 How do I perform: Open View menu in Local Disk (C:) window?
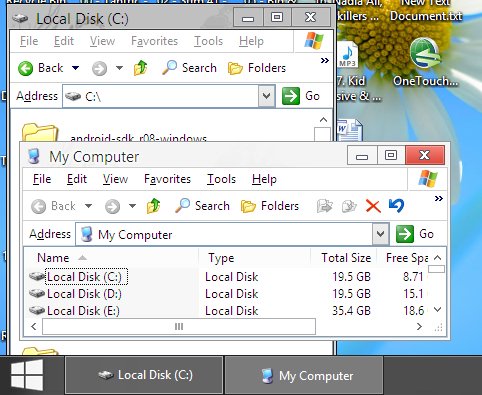(102, 41)
